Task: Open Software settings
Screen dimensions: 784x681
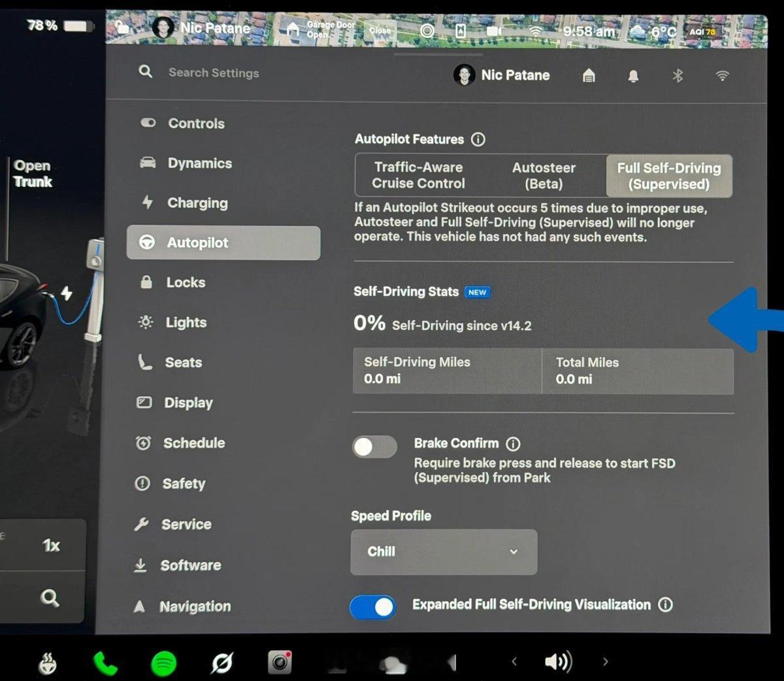Action: click(x=223, y=565)
